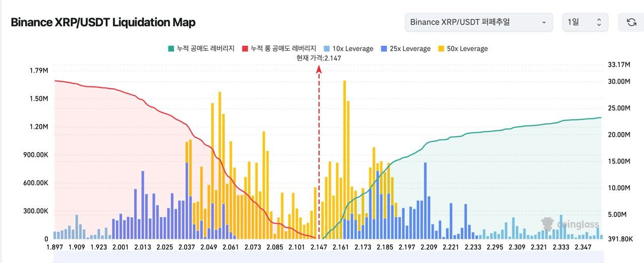Toggle the 10x Leverage legend series

348,49
